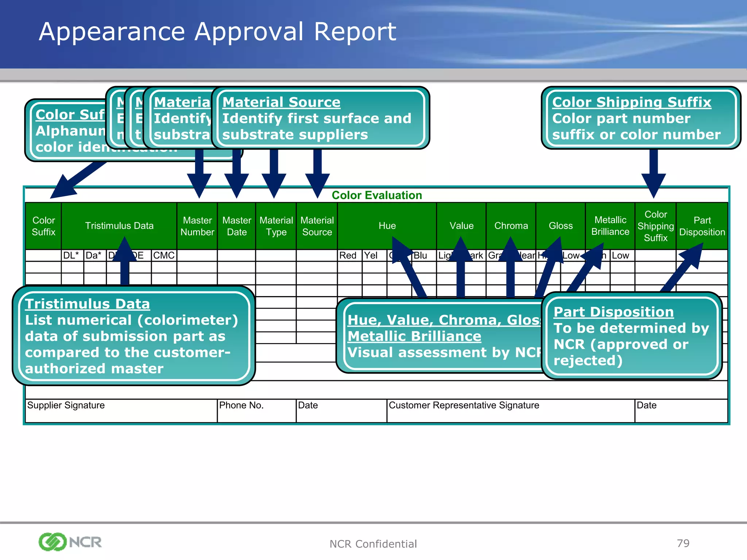
Task: Click the Metallic Brilliance callout heading link
Action: pyautogui.click(x=414, y=336)
